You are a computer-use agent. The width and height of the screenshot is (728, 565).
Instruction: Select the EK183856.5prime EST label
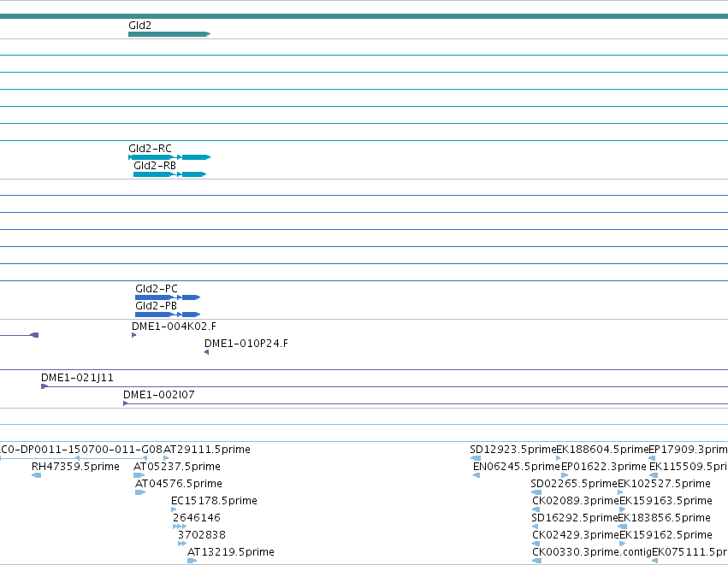(x=665, y=518)
